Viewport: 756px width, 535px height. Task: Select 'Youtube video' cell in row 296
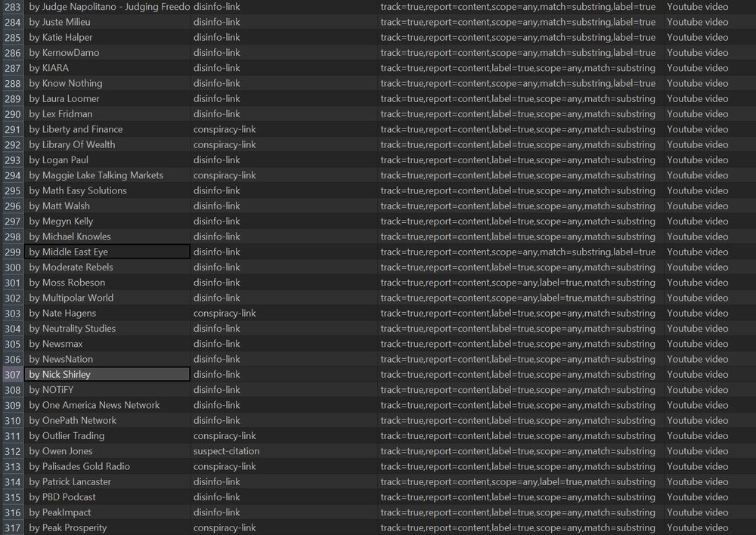click(710, 206)
